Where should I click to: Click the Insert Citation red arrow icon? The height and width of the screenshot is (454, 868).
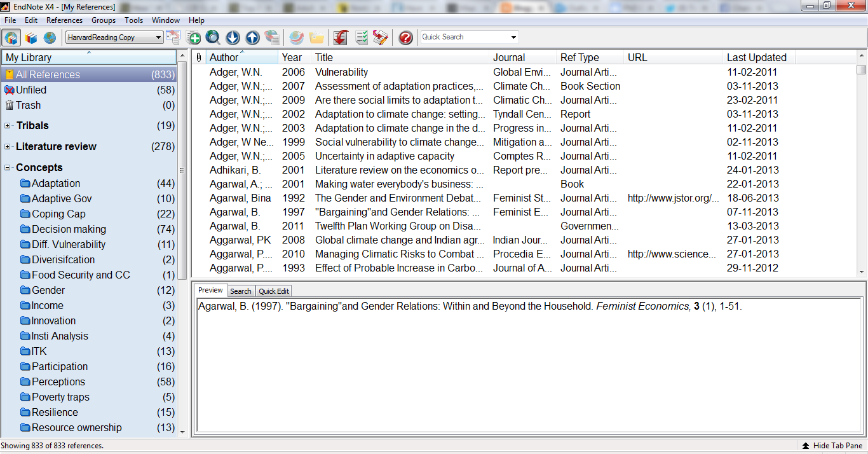(341, 38)
